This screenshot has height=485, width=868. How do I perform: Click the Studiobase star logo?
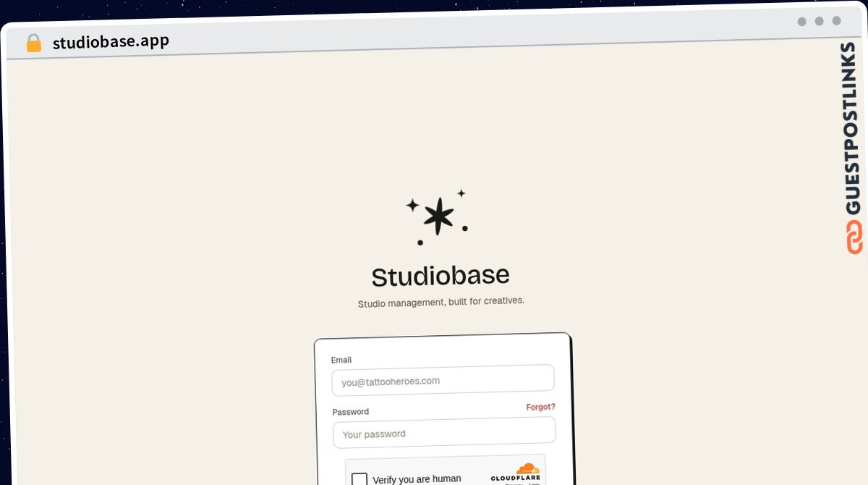click(437, 217)
